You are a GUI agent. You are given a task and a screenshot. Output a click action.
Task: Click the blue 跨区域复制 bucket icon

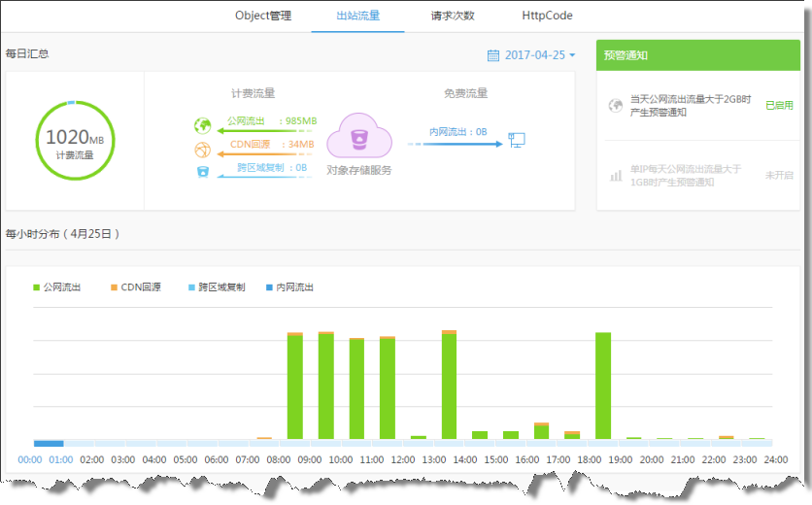[202, 171]
